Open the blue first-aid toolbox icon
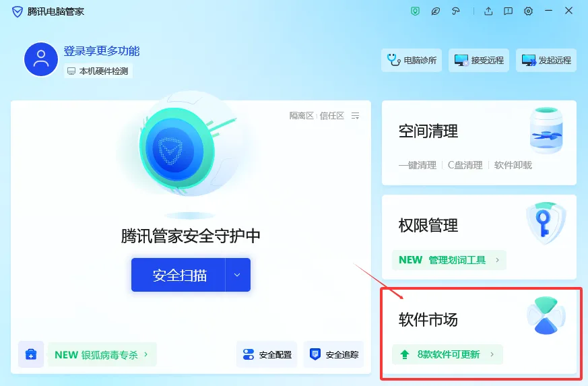The width and height of the screenshot is (588, 386). [31, 354]
